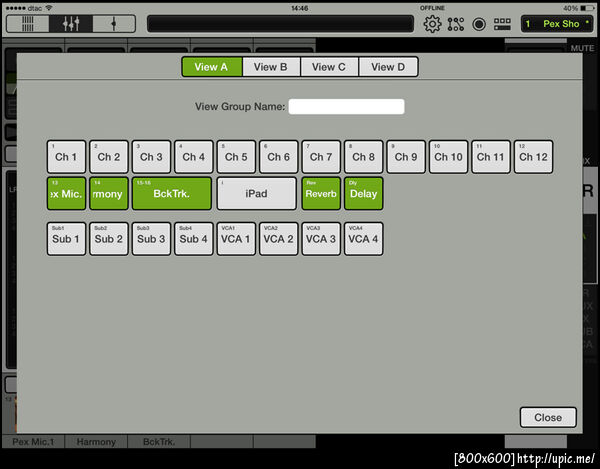This screenshot has width=600, height=469.
Task: Toggle Ch 5 in view group
Action: point(236,157)
